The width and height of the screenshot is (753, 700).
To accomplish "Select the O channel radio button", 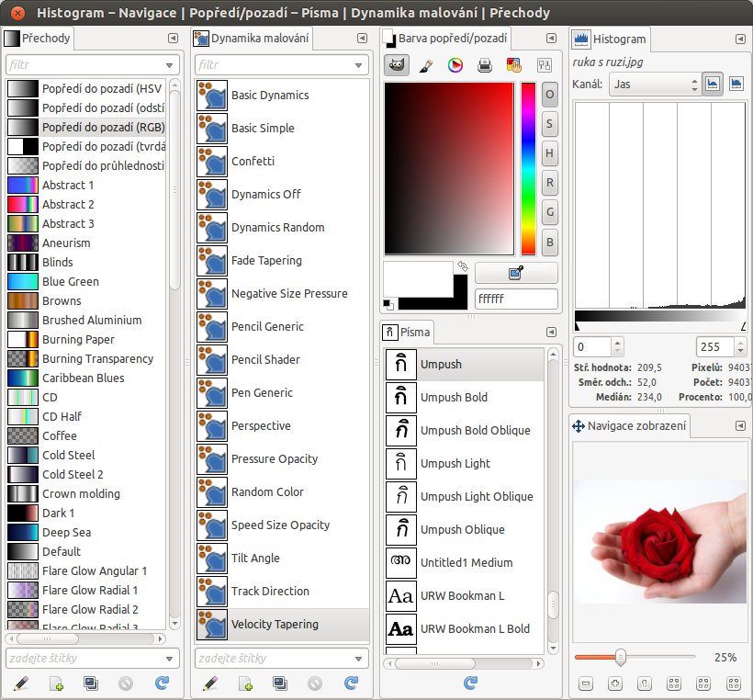I will pos(549,94).
